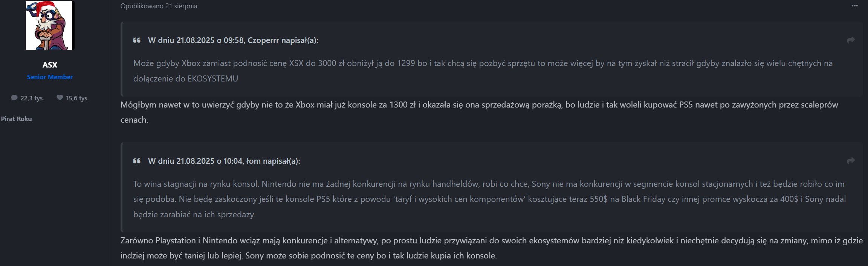Screen dimensions: 868x266
Task: Open the ASX username profile link
Action: pos(50,65)
